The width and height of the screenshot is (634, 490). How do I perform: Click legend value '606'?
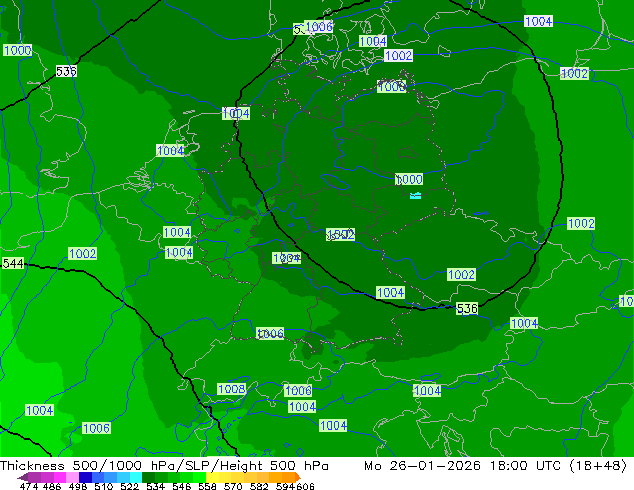click(x=305, y=486)
